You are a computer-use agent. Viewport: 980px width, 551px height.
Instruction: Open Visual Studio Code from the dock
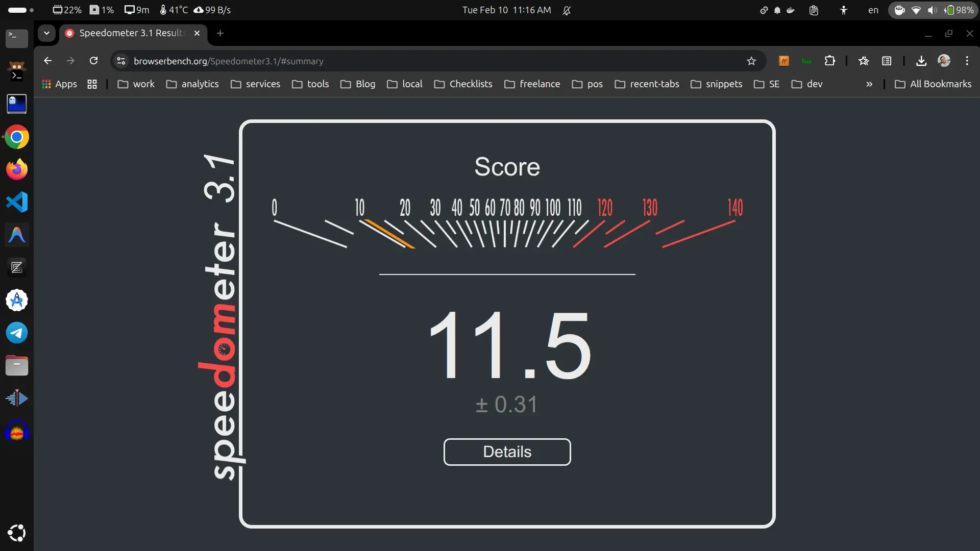(17, 202)
